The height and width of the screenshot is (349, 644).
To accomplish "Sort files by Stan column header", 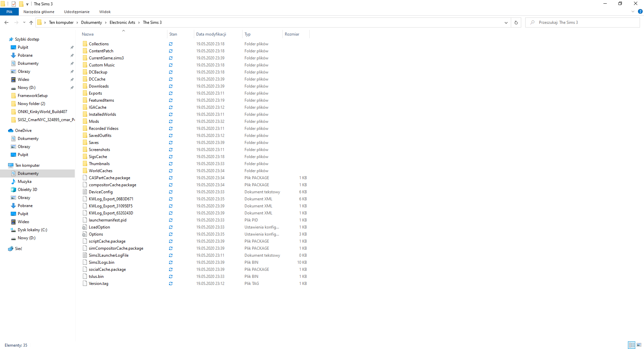I will tap(173, 34).
